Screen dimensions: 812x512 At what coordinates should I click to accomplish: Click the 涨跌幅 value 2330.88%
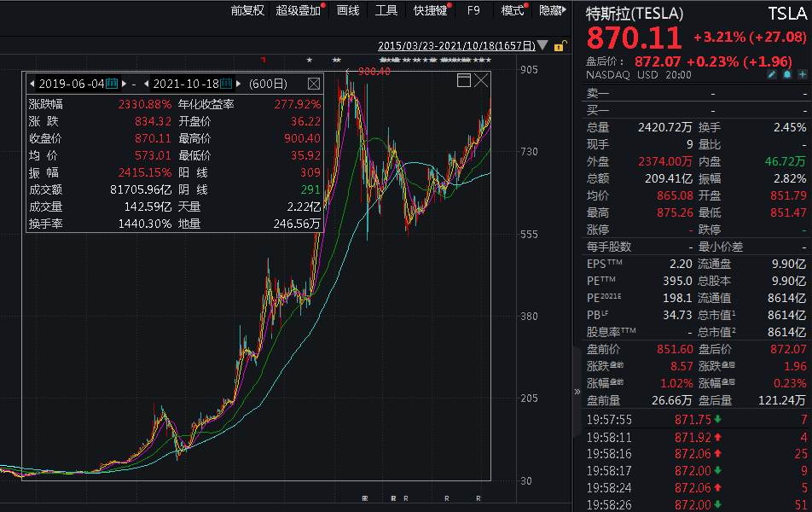144,104
